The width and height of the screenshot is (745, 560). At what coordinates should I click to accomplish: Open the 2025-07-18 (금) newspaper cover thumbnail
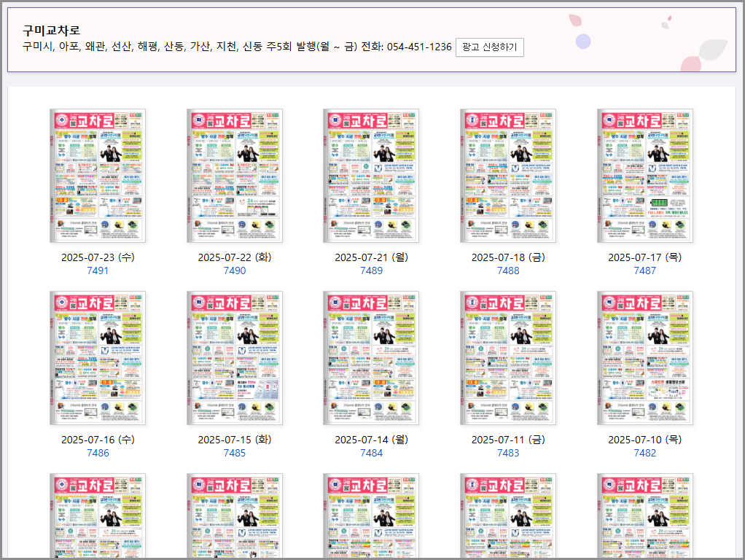click(508, 176)
